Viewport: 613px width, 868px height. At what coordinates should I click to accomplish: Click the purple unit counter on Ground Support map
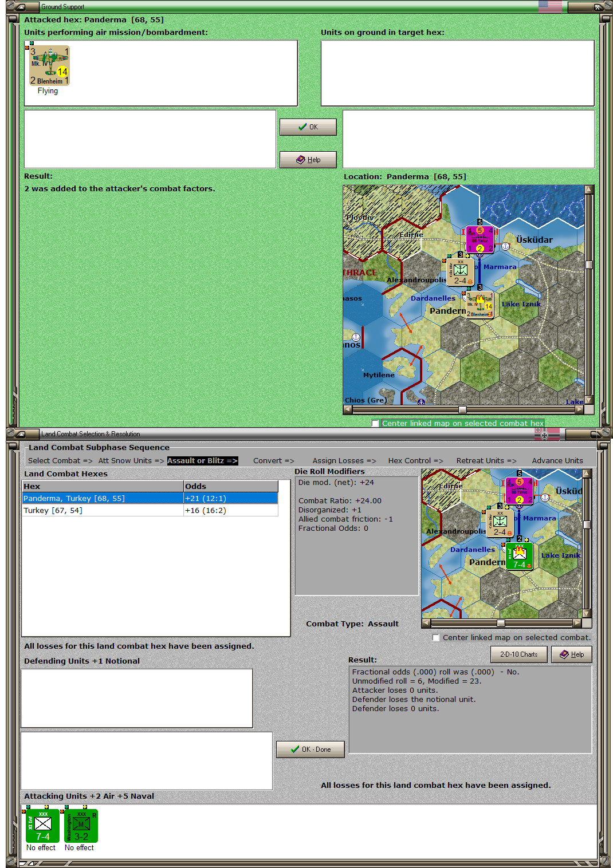[480, 239]
